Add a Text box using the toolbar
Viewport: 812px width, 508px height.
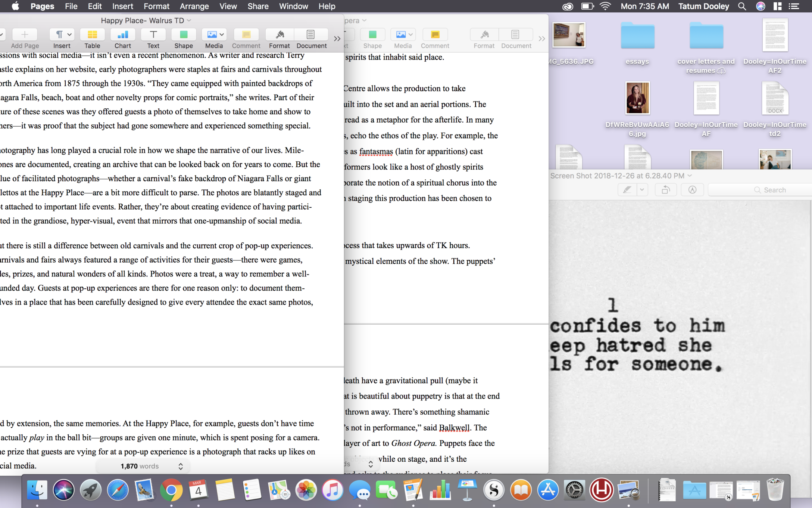point(153,35)
